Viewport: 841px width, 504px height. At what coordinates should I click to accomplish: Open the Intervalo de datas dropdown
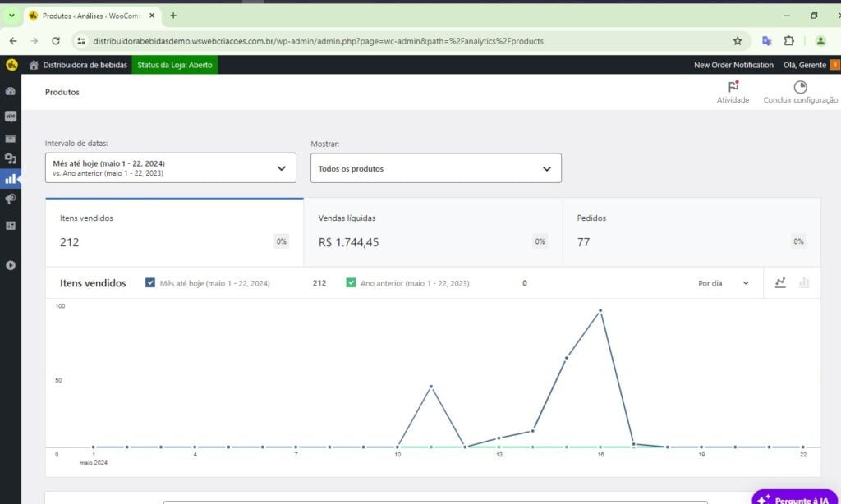pos(170,167)
